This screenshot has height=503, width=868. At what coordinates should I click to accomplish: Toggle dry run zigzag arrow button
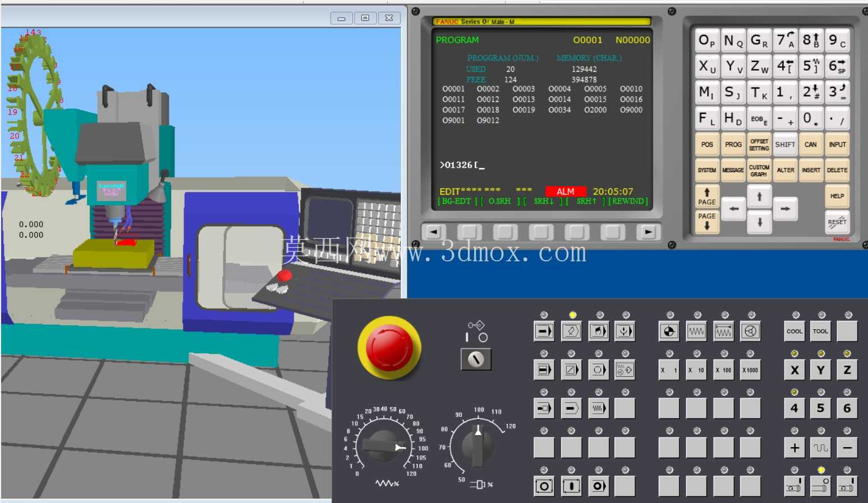click(x=599, y=408)
